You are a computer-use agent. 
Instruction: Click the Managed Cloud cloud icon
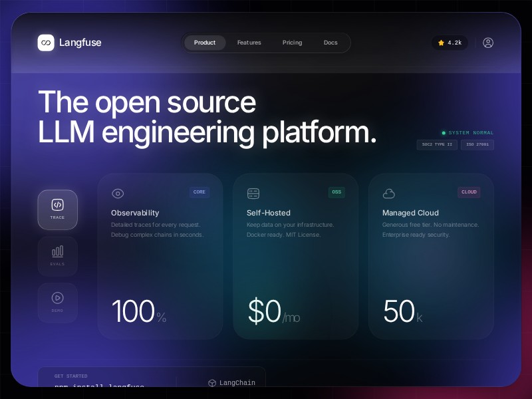(388, 194)
